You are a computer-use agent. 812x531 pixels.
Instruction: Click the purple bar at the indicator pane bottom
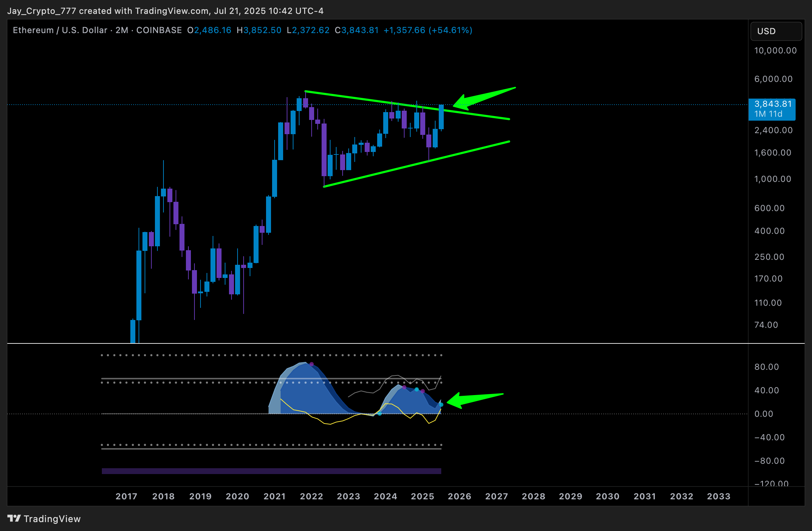coord(271,471)
